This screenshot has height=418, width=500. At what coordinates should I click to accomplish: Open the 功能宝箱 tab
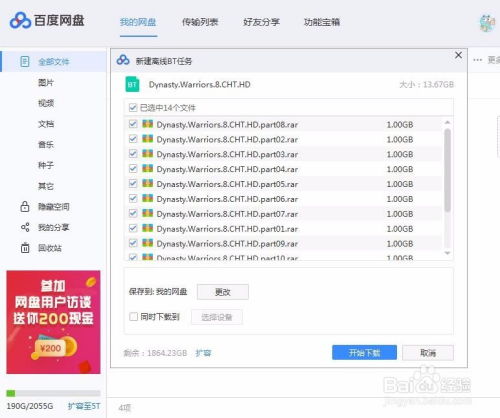point(322,22)
